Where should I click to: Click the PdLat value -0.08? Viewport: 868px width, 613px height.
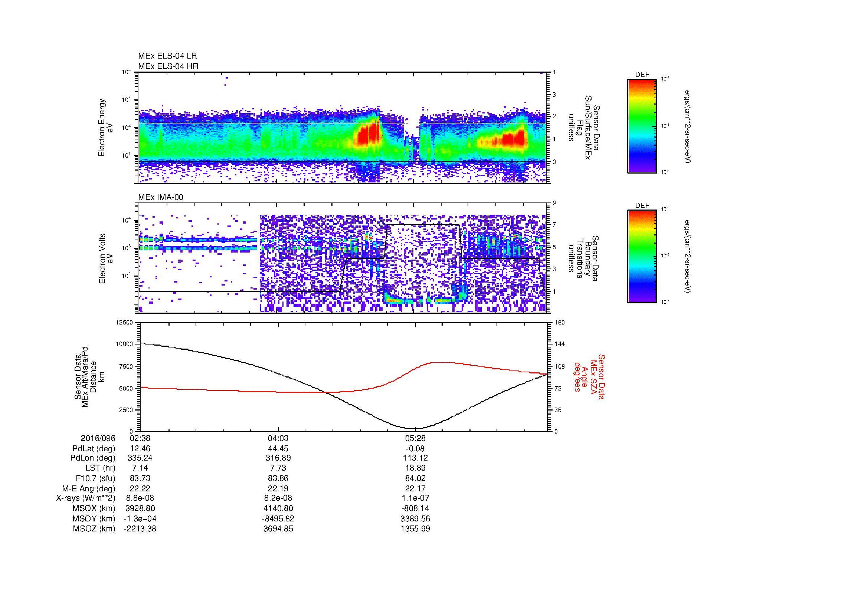coord(415,449)
